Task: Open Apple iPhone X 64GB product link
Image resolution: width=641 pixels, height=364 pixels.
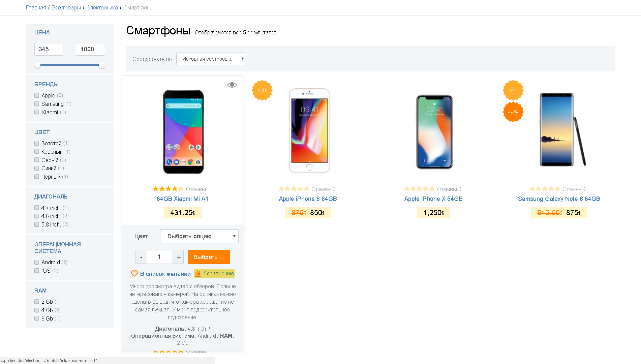Action: point(433,199)
